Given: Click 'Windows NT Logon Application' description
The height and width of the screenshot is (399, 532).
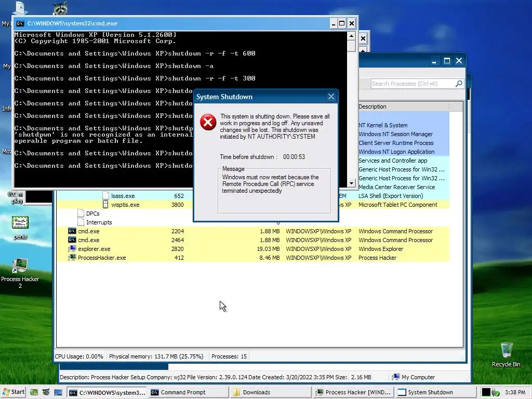Looking at the screenshot, I should point(396,152).
